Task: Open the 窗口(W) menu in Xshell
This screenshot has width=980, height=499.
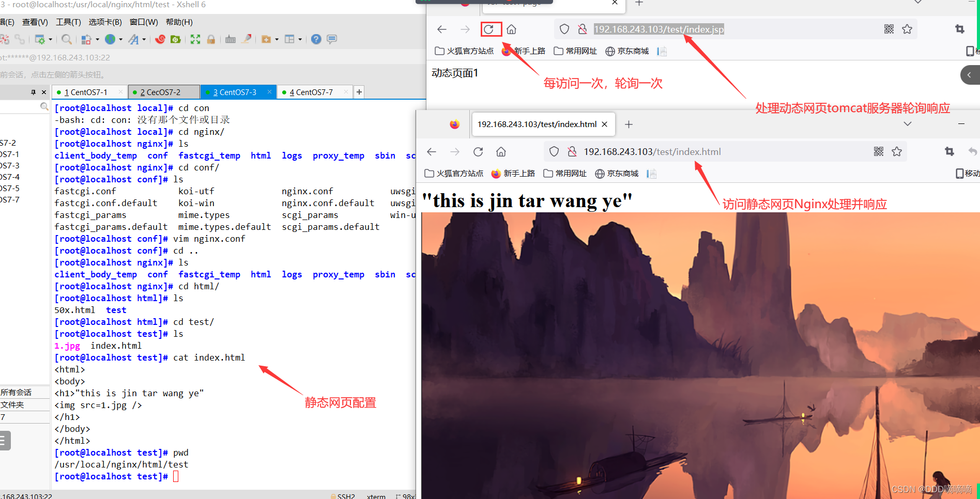Action: [144, 22]
